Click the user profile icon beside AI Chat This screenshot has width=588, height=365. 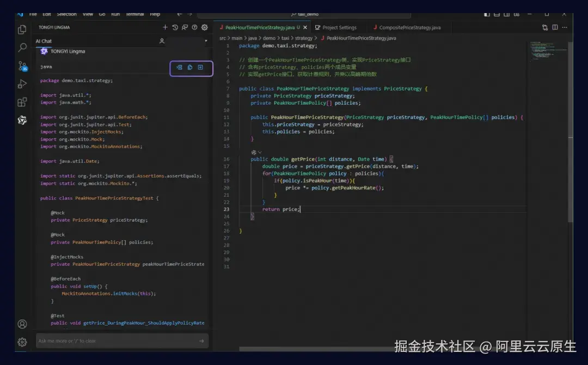point(162,41)
